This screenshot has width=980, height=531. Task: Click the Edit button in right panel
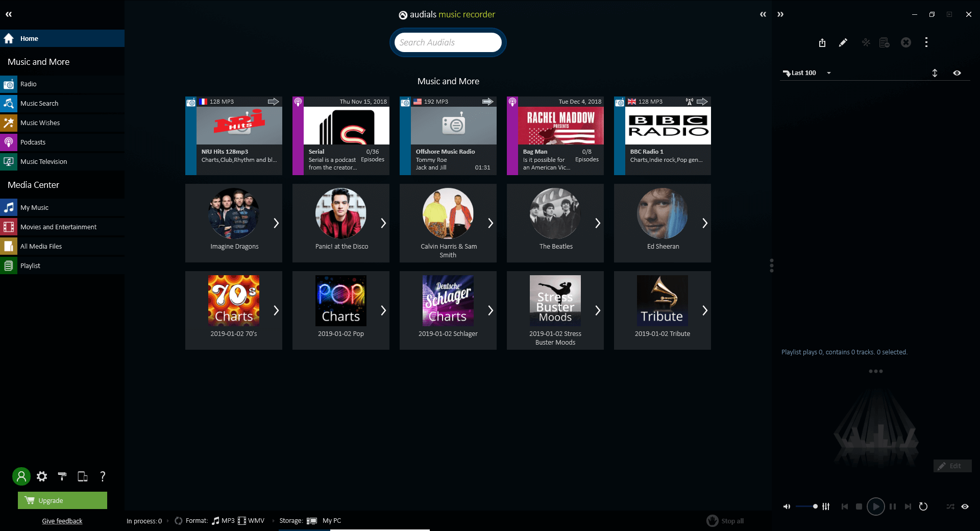pyautogui.click(x=952, y=466)
